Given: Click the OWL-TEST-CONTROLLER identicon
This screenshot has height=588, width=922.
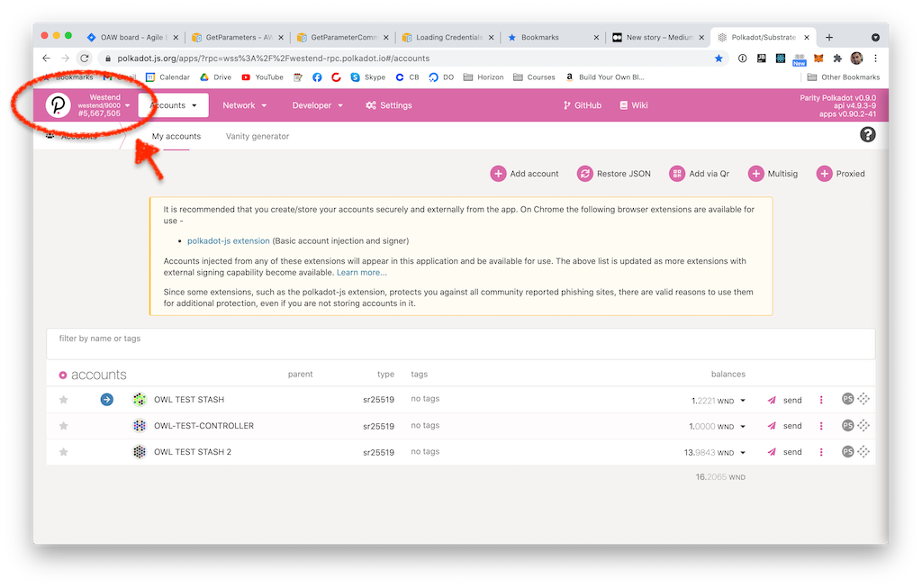Looking at the screenshot, I should coord(140,426).
